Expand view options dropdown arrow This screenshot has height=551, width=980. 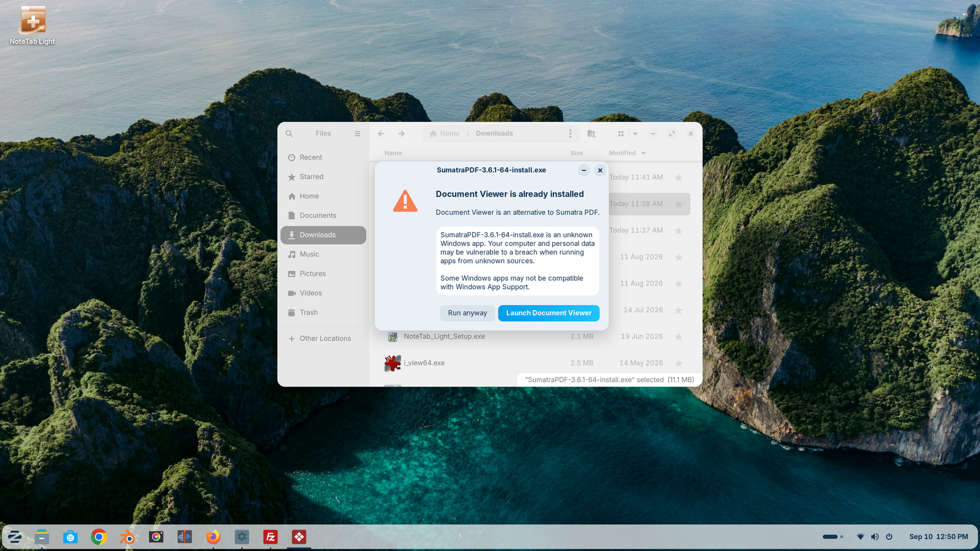635,134
